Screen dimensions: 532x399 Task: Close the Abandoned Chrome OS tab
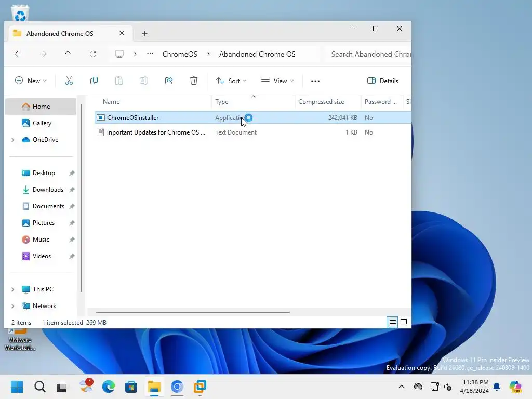click(122, 33)
